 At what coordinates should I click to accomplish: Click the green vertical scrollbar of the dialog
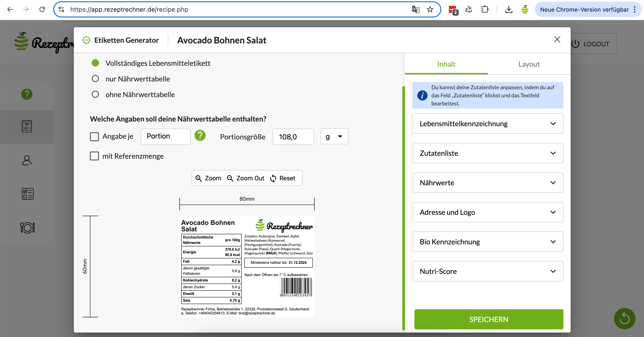click(x=403, y=208)
